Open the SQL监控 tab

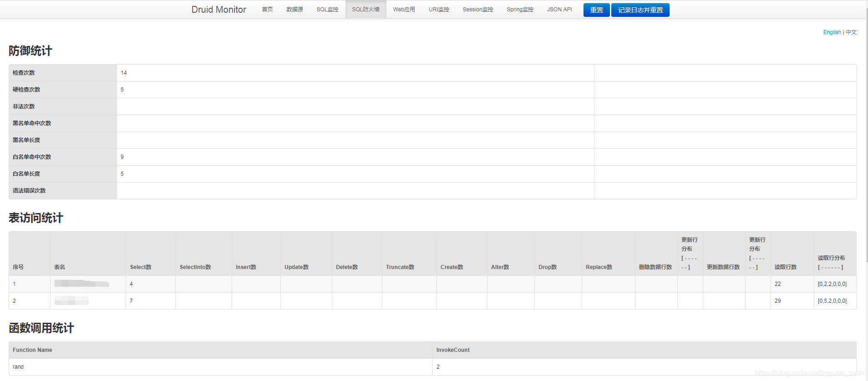click(x=327, y=10)
